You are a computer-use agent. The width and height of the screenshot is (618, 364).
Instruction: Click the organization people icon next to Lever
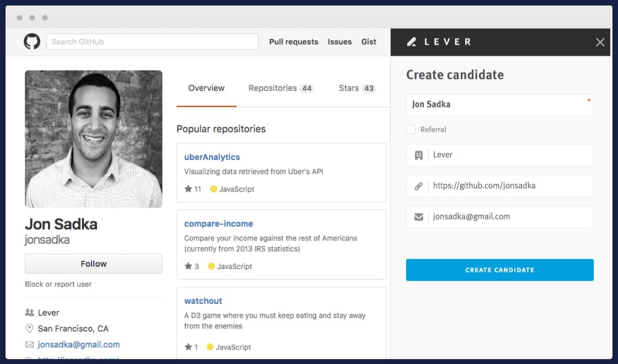coord(29,312)
